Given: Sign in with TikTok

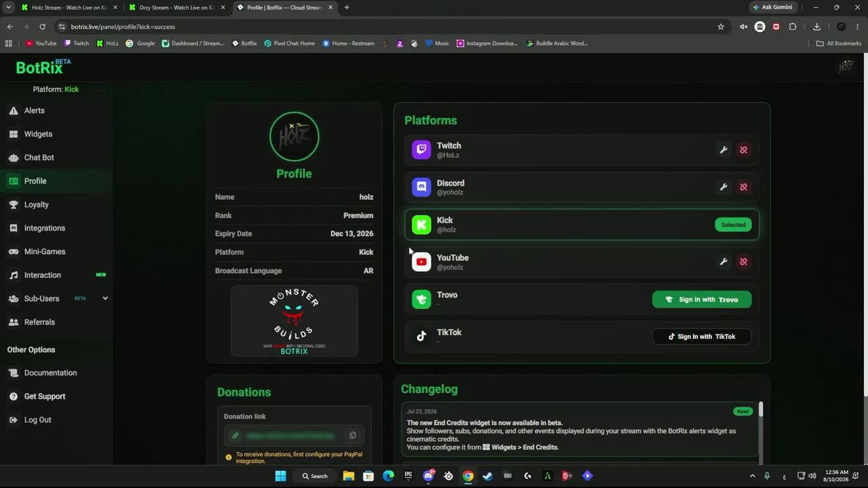Looking at the screenshot, I should tap(702, 337).
